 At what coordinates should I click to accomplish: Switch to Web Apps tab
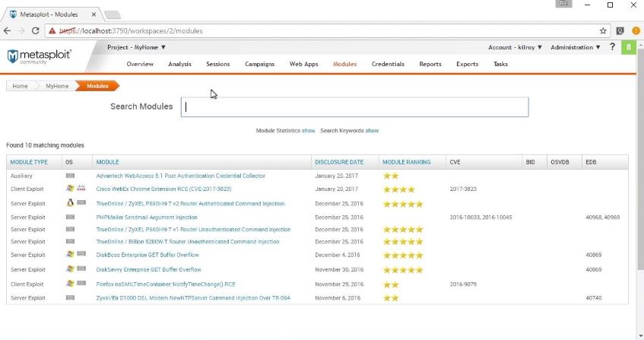(304, 64)
